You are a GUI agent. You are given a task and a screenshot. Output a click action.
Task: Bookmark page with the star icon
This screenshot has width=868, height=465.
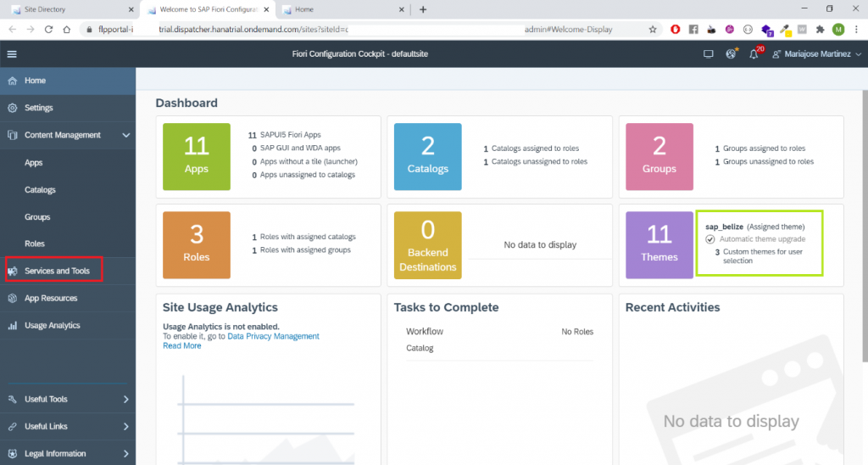[x=653, y=30]
